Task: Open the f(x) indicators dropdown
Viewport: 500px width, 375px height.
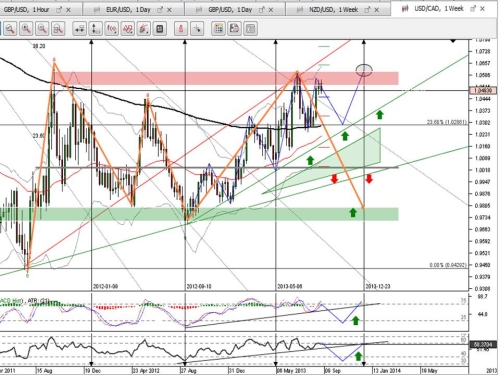Action: point(112,29)
